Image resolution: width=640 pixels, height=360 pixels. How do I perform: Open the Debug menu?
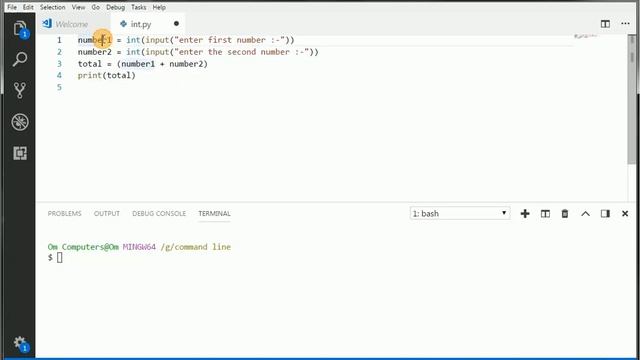(116, 7)
